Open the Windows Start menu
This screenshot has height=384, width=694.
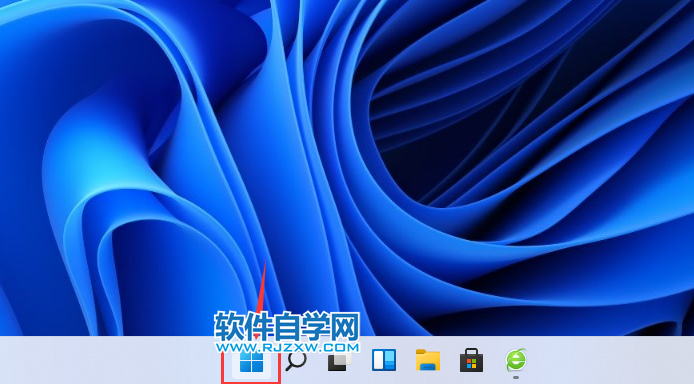point(251,362)
